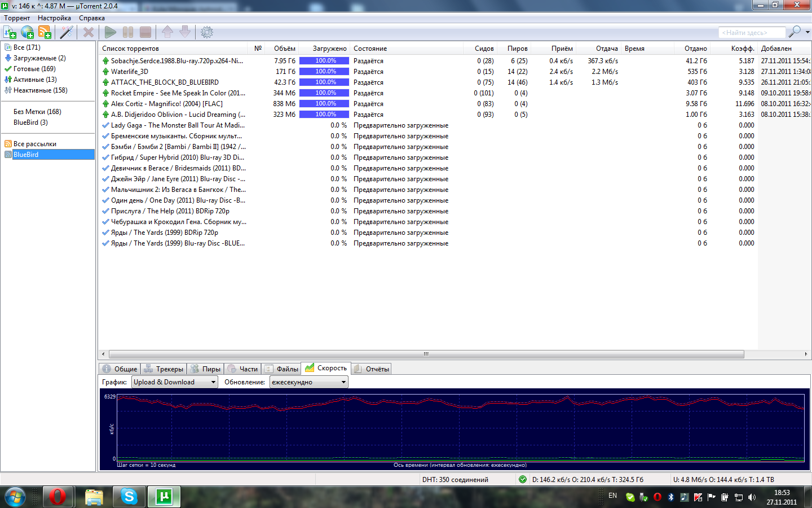
Task: Select Активные (13) in the sidebar
Action: point(35,80)
